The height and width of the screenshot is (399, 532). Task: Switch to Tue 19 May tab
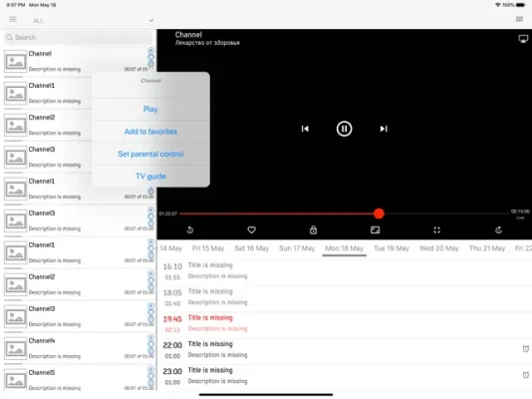click(392, 248)
